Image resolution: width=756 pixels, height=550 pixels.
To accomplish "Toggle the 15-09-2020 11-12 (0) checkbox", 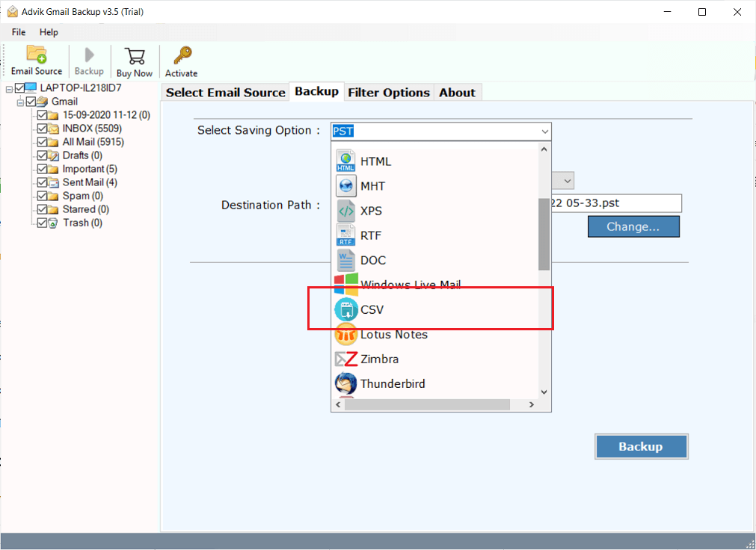I will pos(42,115).
